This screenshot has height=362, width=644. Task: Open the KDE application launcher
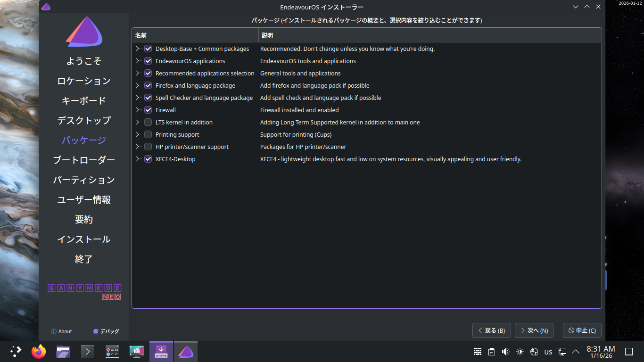click(16, 352)
